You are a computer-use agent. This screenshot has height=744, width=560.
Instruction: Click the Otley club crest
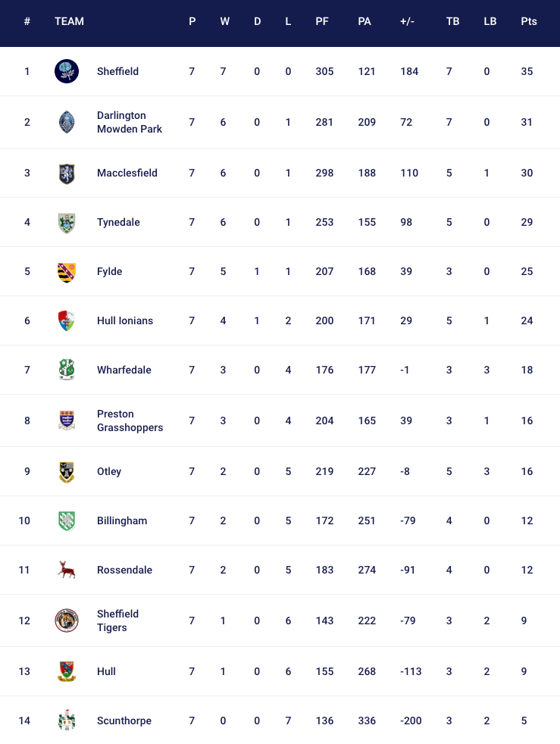[67, 471]
